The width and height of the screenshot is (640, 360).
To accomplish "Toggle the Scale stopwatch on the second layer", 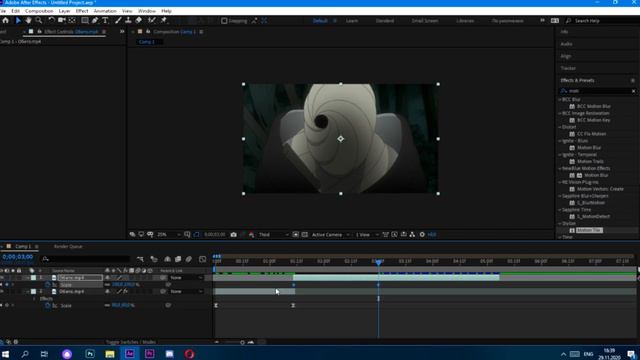I will pos(48,305).
